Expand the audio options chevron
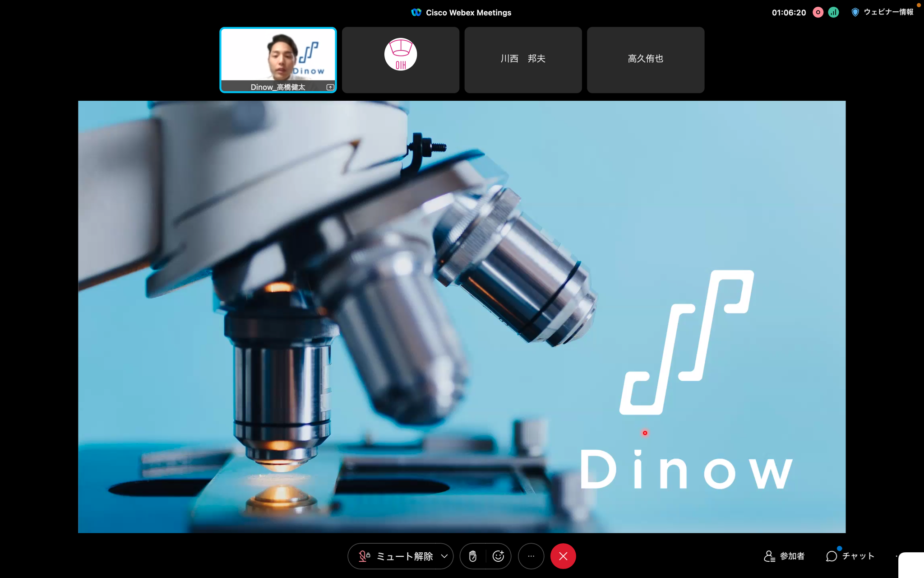Viewport: 924px width, 578px height. [444, 556]
